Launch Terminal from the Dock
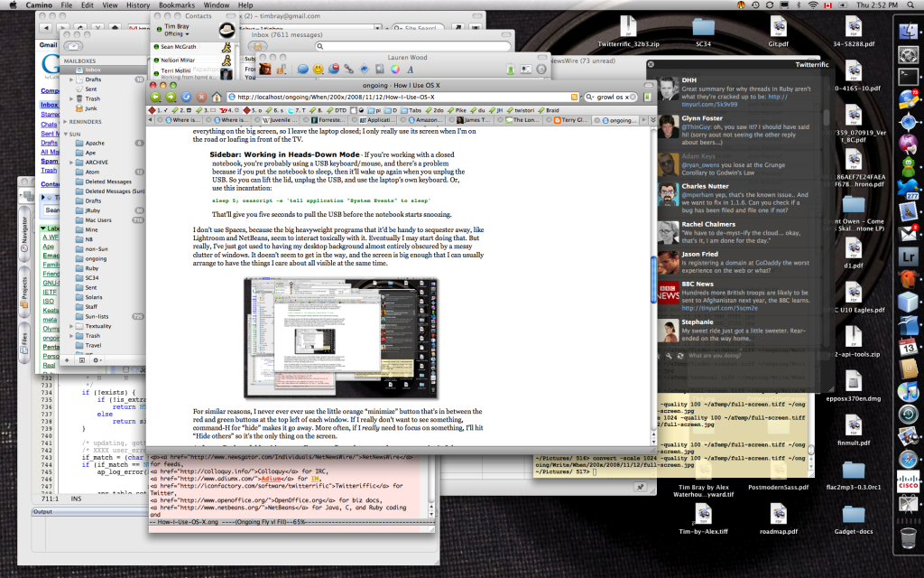This screenshot has height=578, width=924. pos(909,77)
